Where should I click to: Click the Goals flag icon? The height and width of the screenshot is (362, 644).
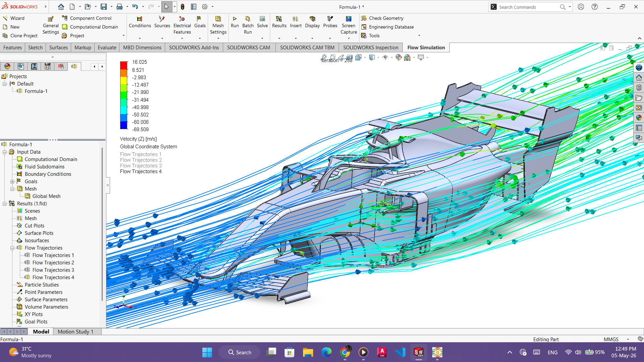click(199, 19)
